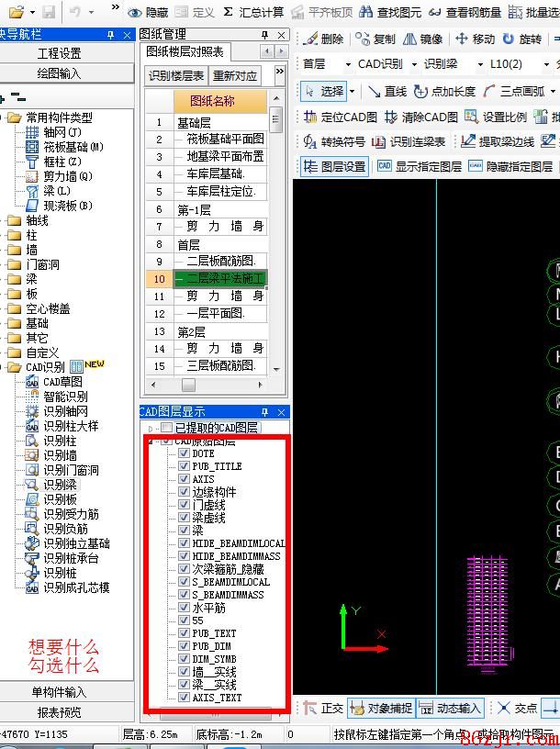Click the 重新对应 button
The width and height of the screenshot is (560, 749).
coord(235,75)
